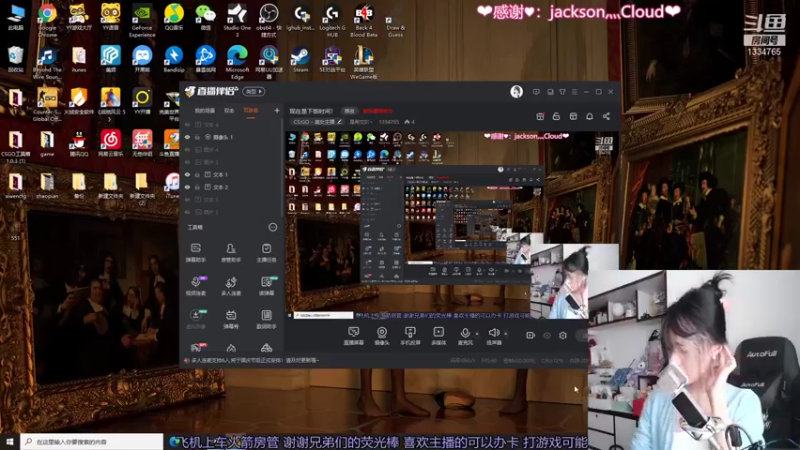Edit the CSGO category with the pencil icon
800x450 pixels.
tap(339, 122)
